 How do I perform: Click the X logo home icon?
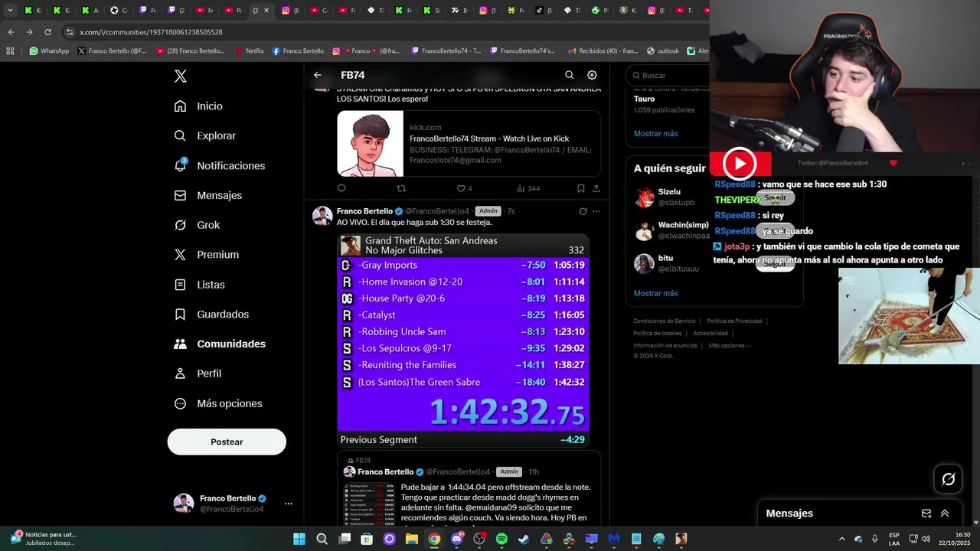point(181,76)
